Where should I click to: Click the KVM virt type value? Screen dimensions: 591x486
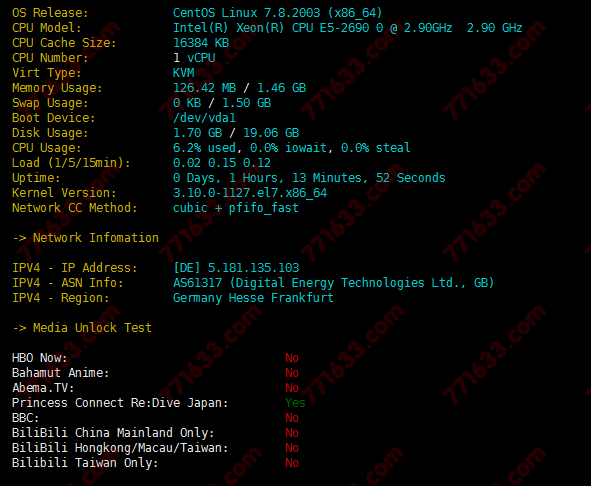[x=184, y=73]
